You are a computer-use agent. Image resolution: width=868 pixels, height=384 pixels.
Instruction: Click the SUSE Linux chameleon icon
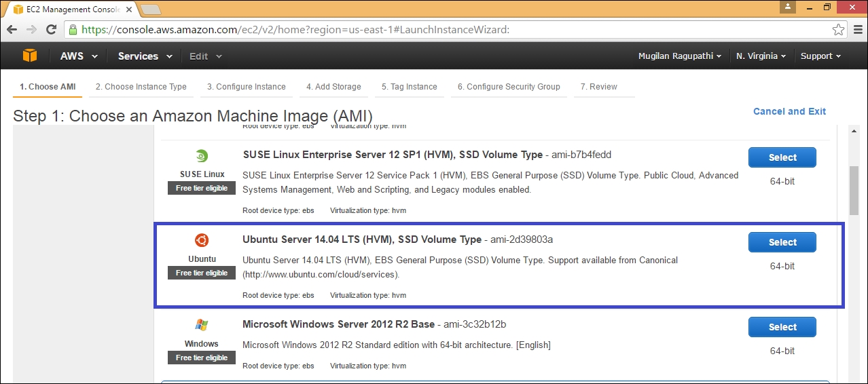(x=202, y=156)
